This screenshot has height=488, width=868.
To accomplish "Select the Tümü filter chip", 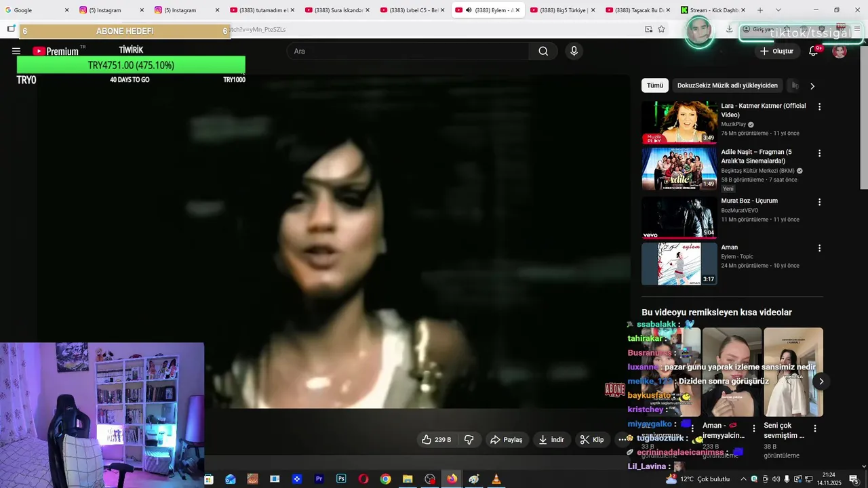I will point(655,85).
